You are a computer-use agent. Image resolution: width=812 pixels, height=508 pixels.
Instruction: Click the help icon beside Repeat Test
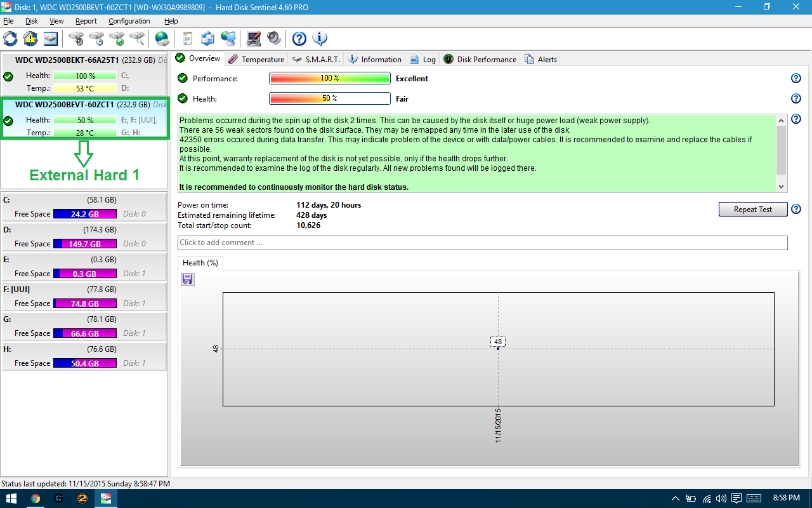[796, 210]
